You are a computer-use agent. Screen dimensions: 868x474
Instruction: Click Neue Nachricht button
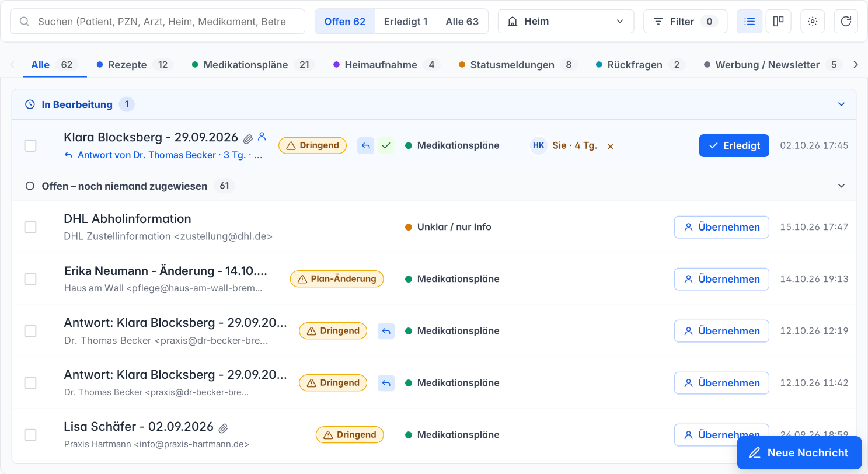[799, 453]
